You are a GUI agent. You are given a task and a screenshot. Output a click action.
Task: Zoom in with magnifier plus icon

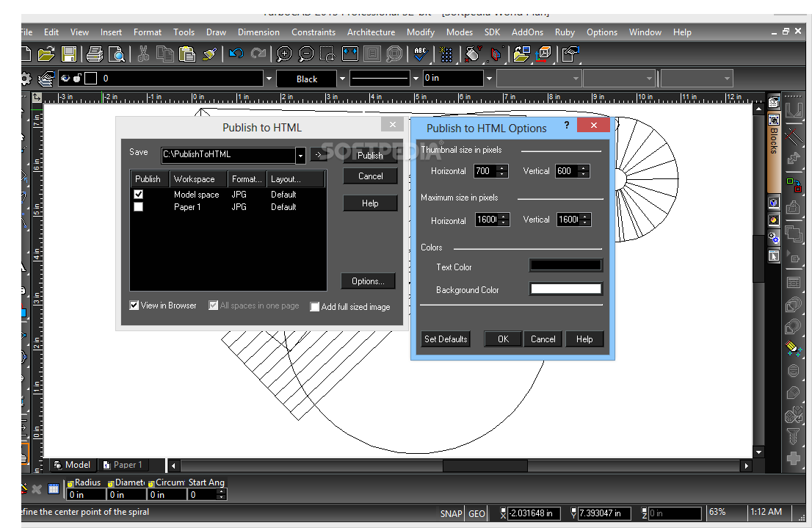click(x=284, y=54)
